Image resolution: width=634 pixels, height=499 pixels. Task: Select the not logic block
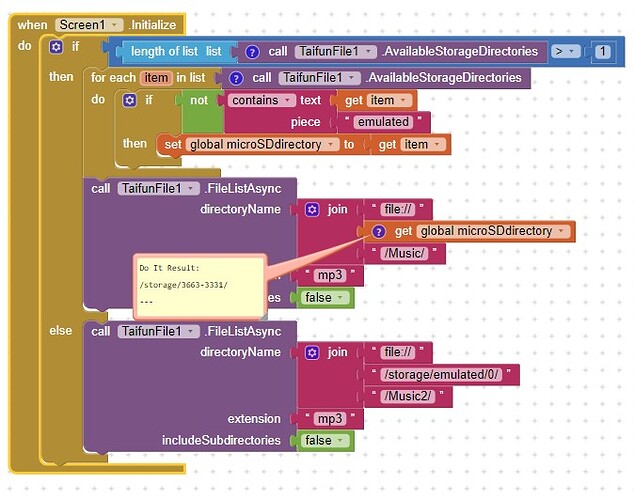[198, 100]
